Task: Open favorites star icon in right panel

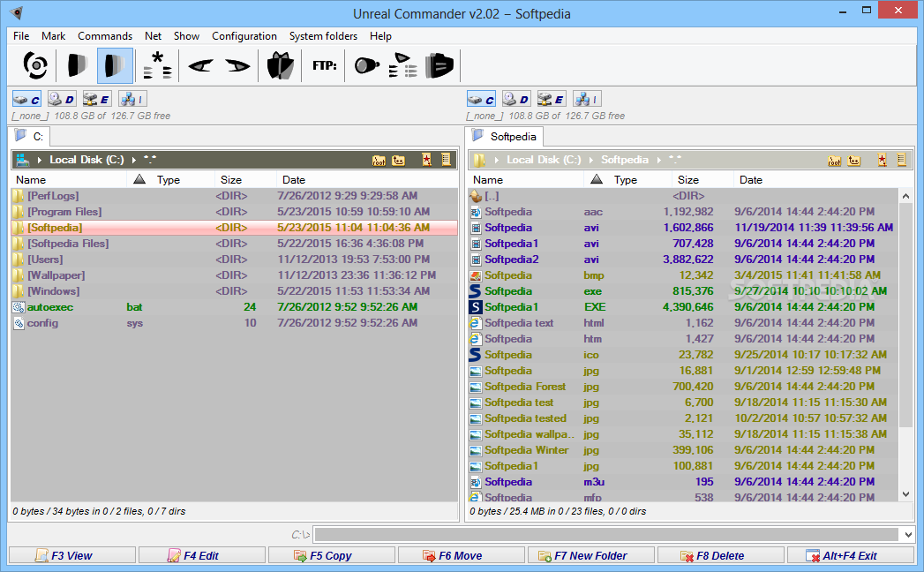Action: [x=883, y=160]
